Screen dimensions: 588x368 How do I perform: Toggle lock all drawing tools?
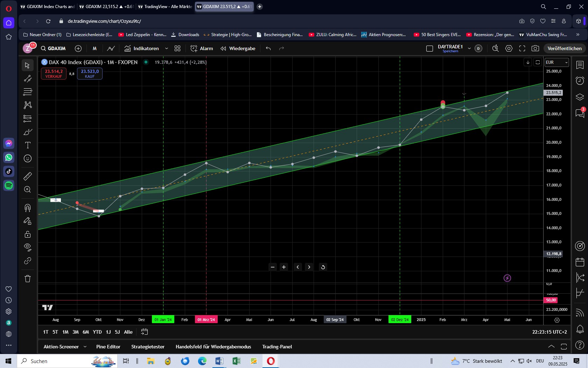[x=28, y=234]
